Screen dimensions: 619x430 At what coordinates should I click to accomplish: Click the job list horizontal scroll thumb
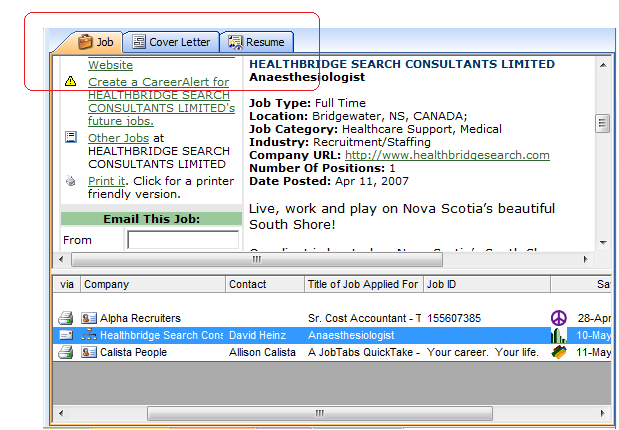(x=320, y=413)
